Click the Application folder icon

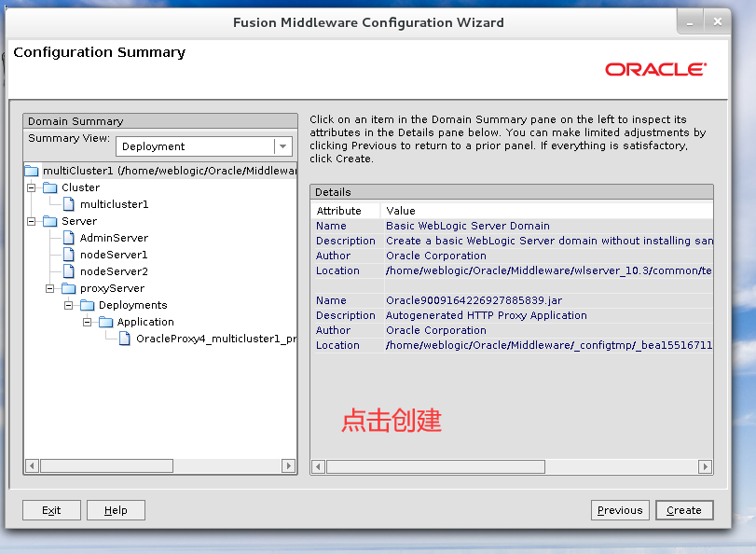[106, 323]
